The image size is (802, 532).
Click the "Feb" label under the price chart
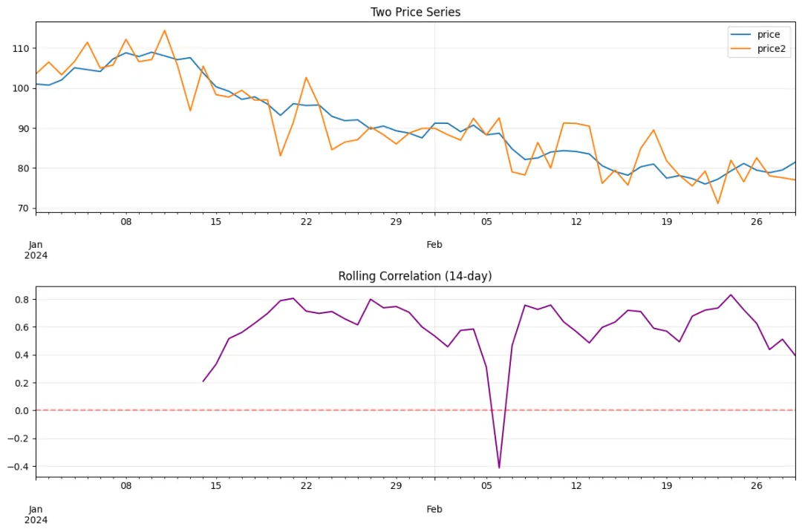coord(434,244)
